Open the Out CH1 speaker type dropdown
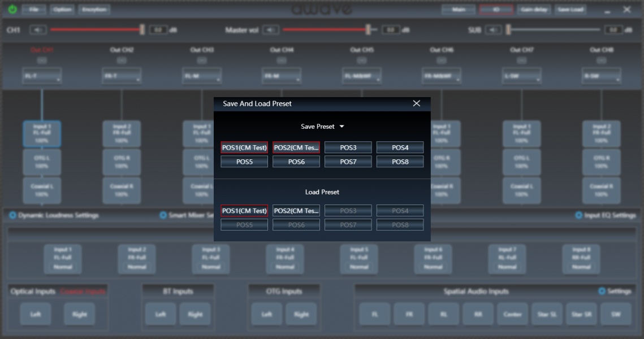Viewport: 644px width, 339px height. click(42, 76)
